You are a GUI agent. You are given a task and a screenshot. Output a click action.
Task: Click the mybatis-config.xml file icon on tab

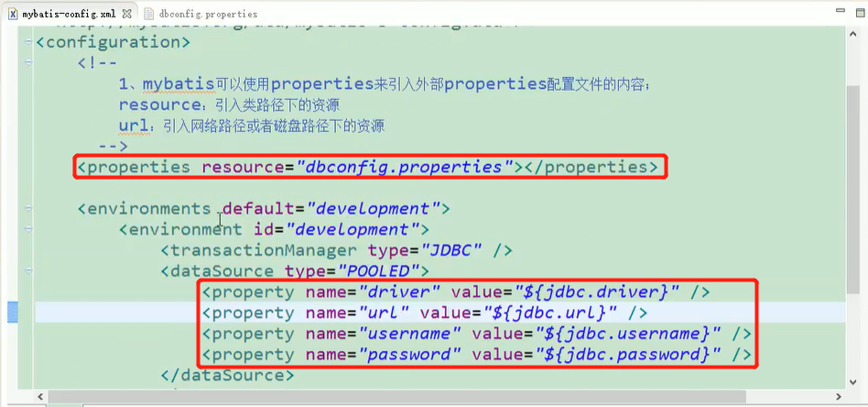pos(14,14)
